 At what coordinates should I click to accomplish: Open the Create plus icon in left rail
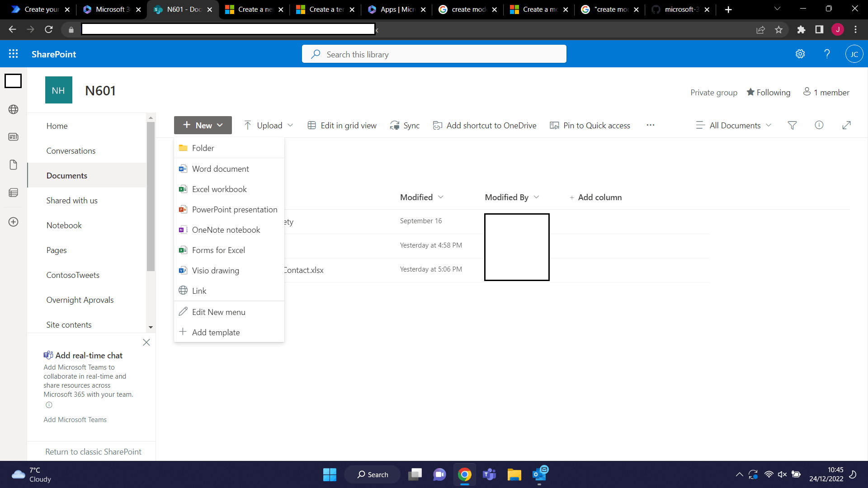(x=14, y=222)
